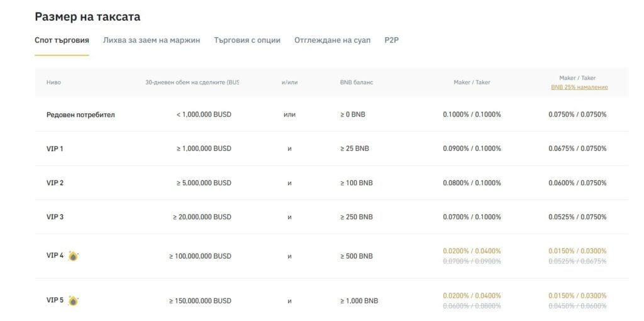644x321 pixels.
Task: Click the BNB баланс column header
Action: (x=357, y=82)
